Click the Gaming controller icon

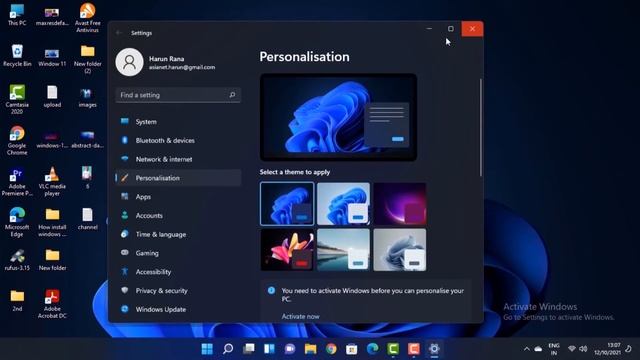[125, 253]
